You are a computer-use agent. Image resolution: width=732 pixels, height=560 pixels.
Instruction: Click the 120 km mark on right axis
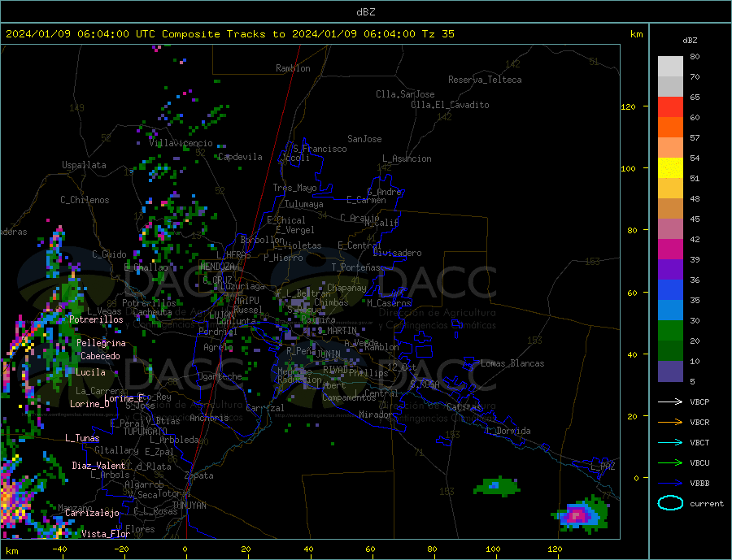point(629,106)
